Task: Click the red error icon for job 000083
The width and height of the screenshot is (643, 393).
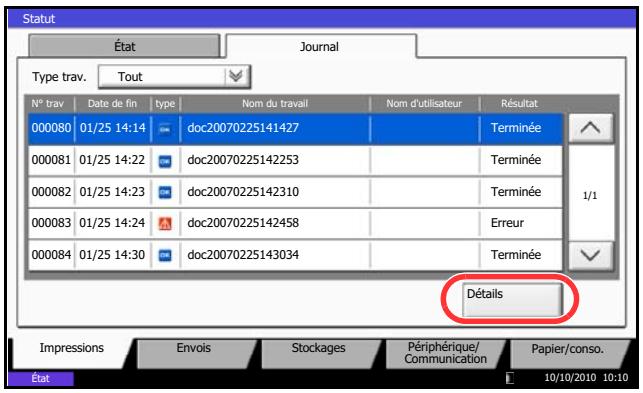Action: coord(165,224)
